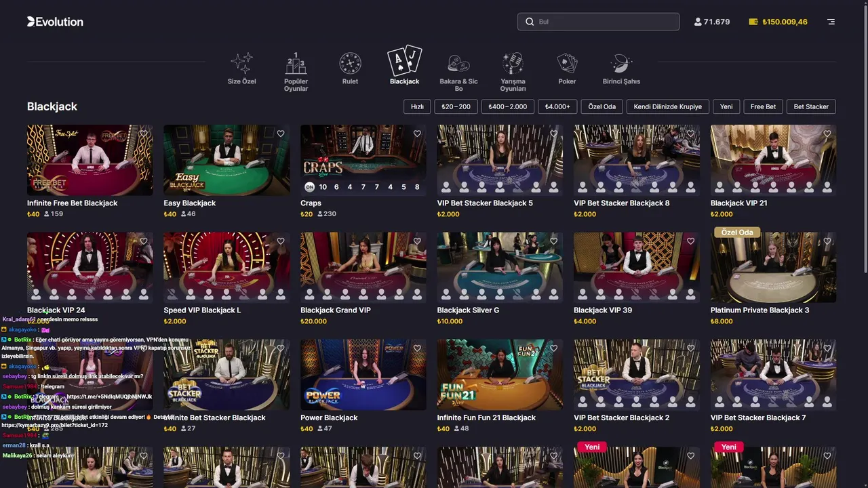Viewport: 868px width, 488px height.
Task: Favorite Blackjack VIP 24 heart icon
Action: pyautogui.click(x=144, y=241)
